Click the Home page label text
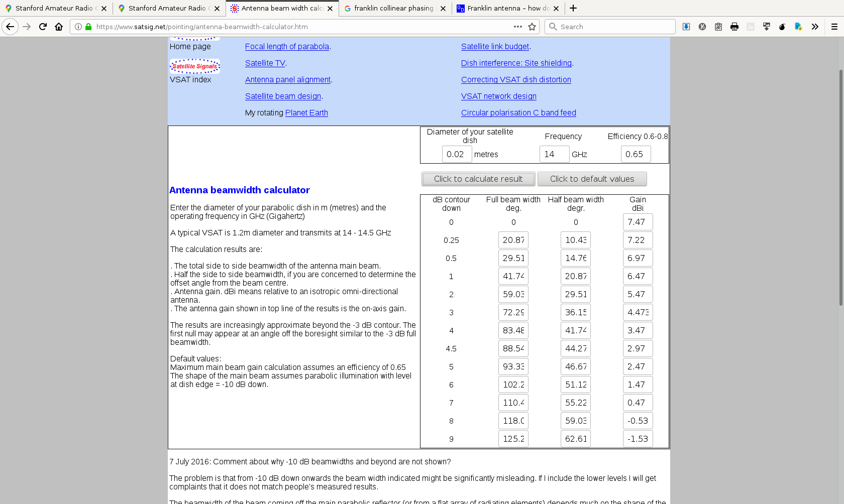Screen dimensions: 844x504 click(190, 47)
